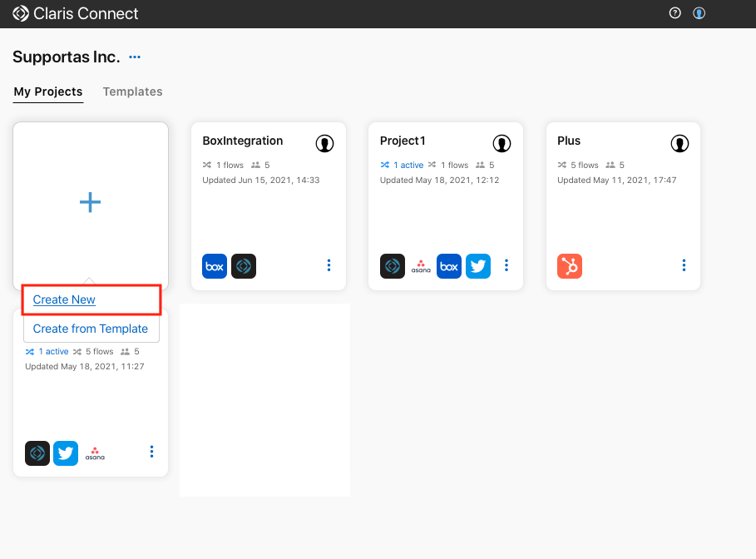Click the Twitter icon in Project1 card
Image resolution: width=756 pixels, height=559 pixels.
pyautogui.click(x=478, y=266)
